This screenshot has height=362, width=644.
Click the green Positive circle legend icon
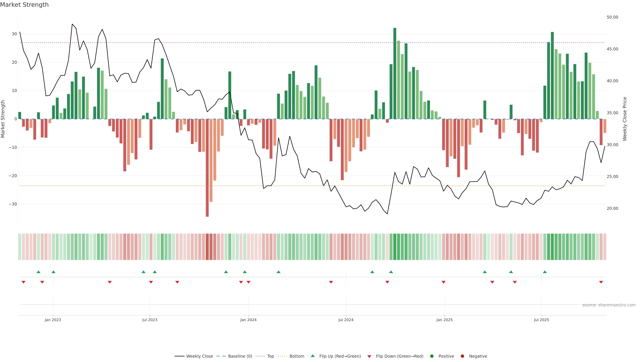tap(432, 356)
